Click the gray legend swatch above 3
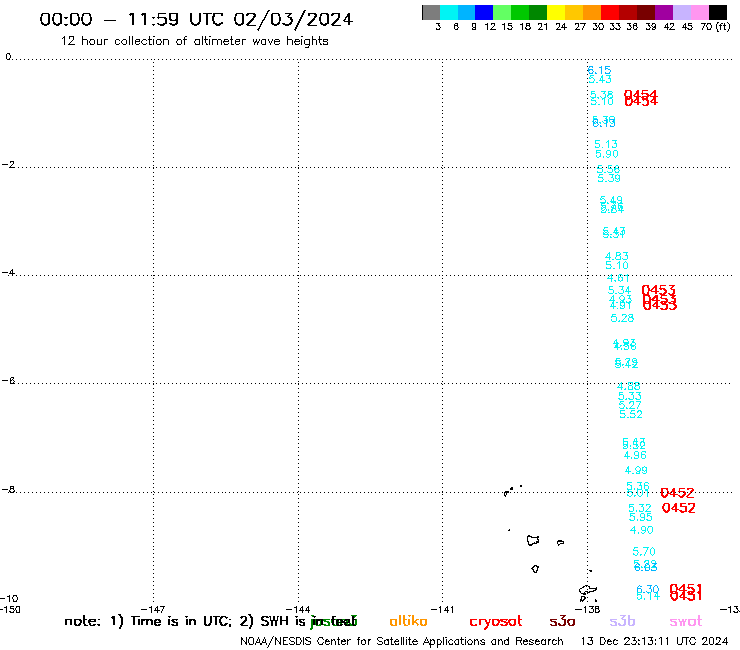This screenshot has width=740, height=650. click(x=431, y=12)
